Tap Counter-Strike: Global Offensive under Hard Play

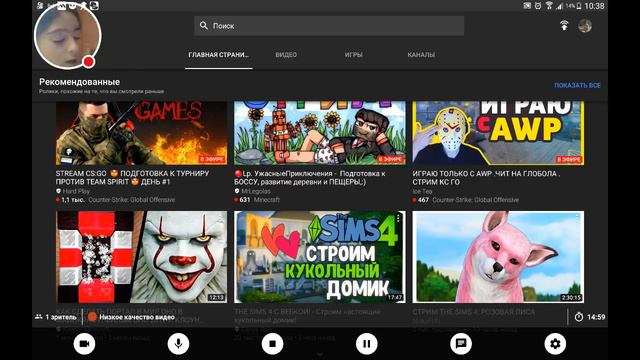coord(131,200)
